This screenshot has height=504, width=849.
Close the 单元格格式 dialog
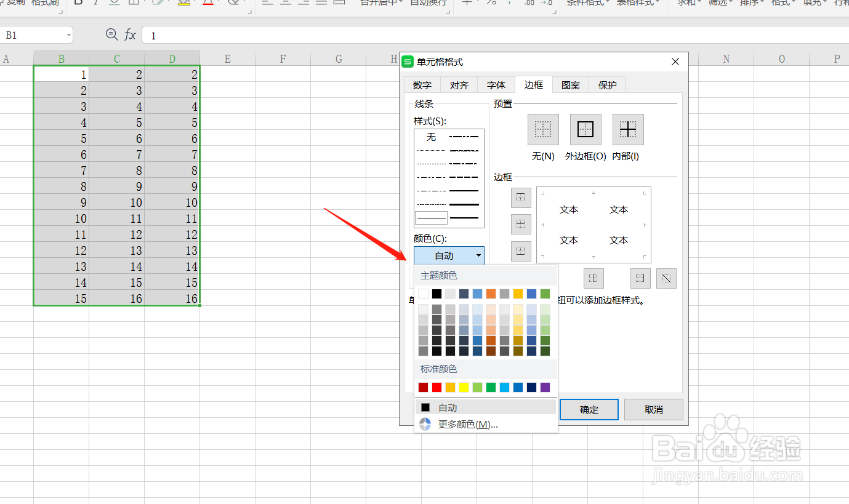coord(675,62)
